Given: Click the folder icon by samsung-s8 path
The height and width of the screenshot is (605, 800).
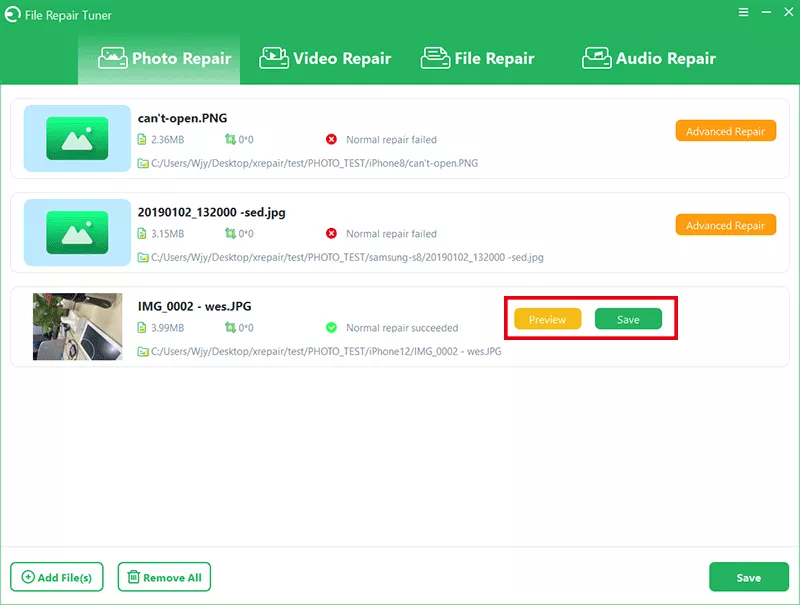Looking at the screenshot, I should tap(143, 257).
